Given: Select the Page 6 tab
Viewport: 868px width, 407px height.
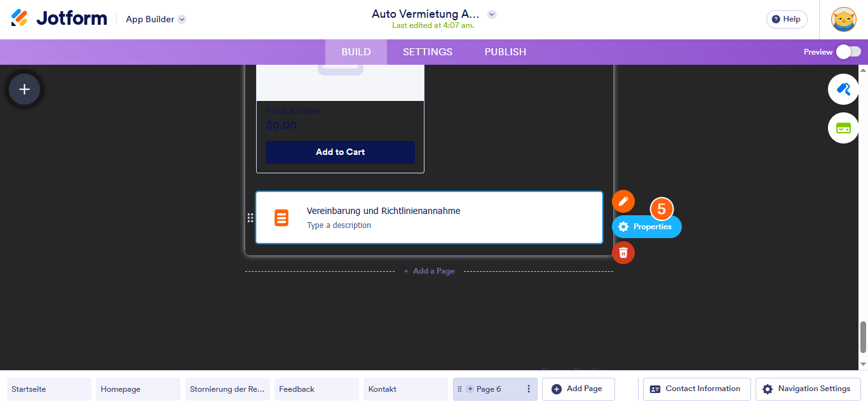Looking at the screenshot, I should (495, 389).
